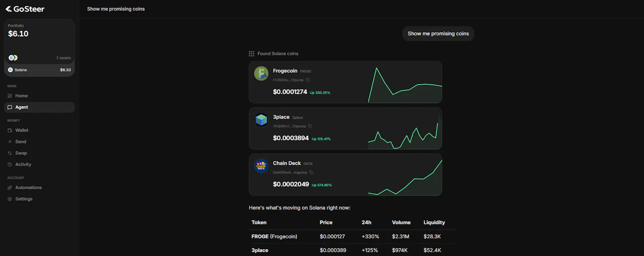Click the Activity history icon

[x=10, y=165]
